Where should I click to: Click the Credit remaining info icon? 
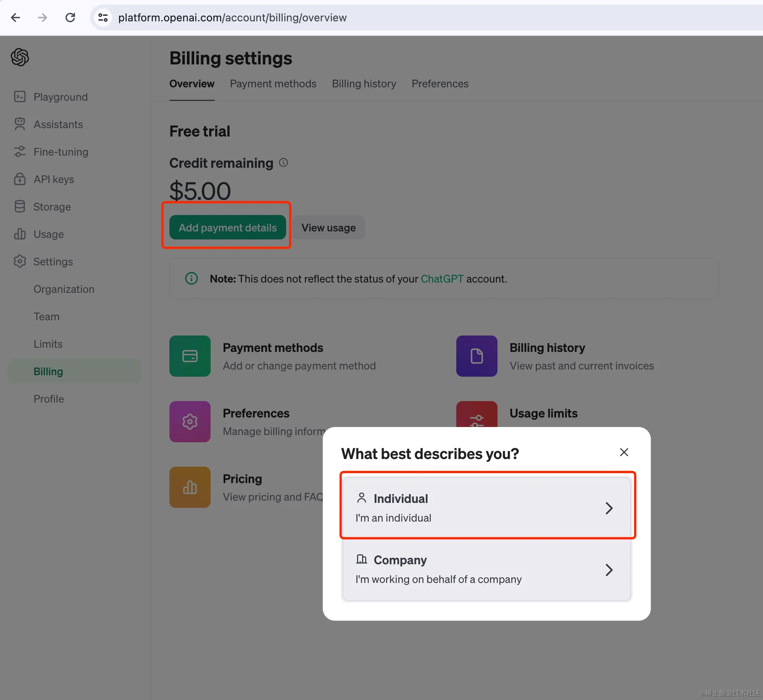pos(283,163)
